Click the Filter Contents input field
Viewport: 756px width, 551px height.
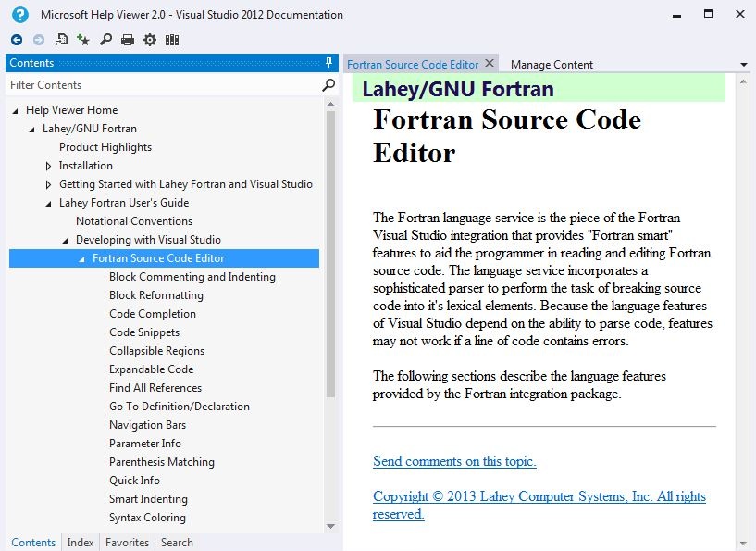tap(164, 85)
